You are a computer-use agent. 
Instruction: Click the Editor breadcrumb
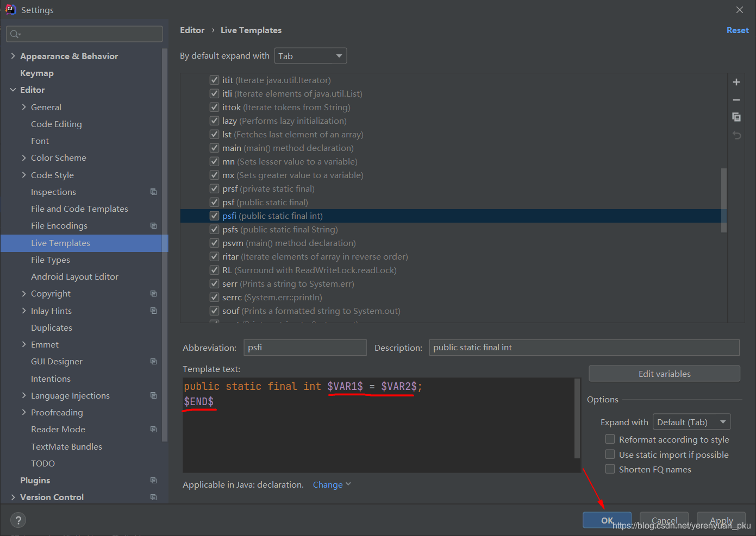(x=192, y=30)
